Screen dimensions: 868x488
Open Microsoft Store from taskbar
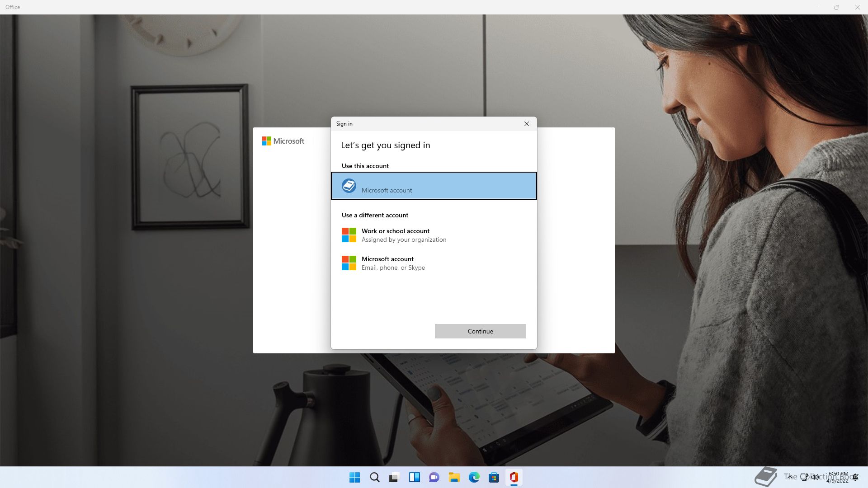coord(494,477)
